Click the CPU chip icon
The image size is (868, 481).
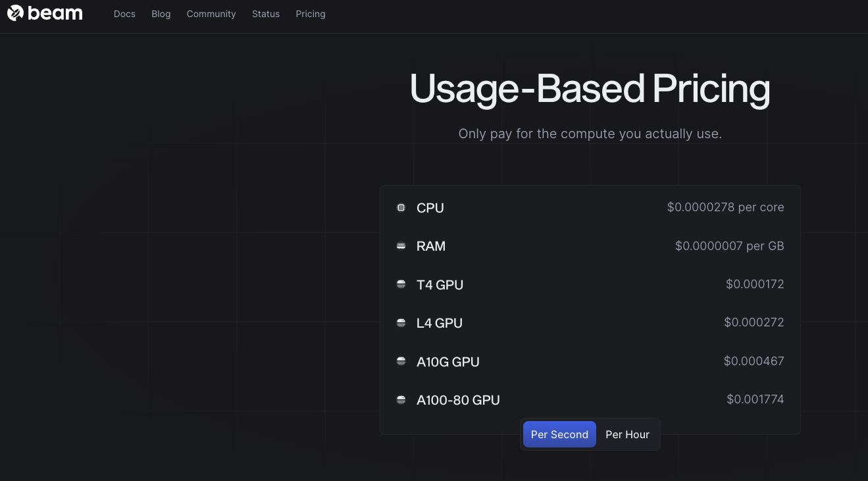tap(401, 207)
